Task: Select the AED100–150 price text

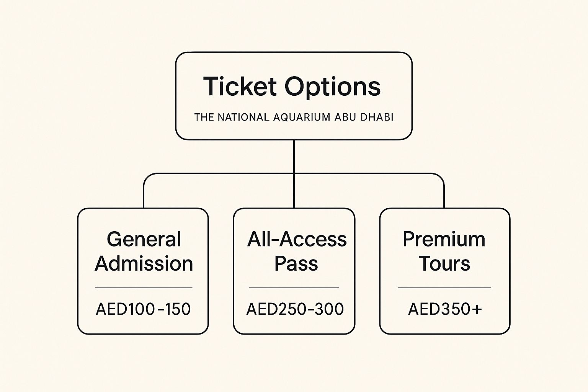Action: [x=143, y=309]
